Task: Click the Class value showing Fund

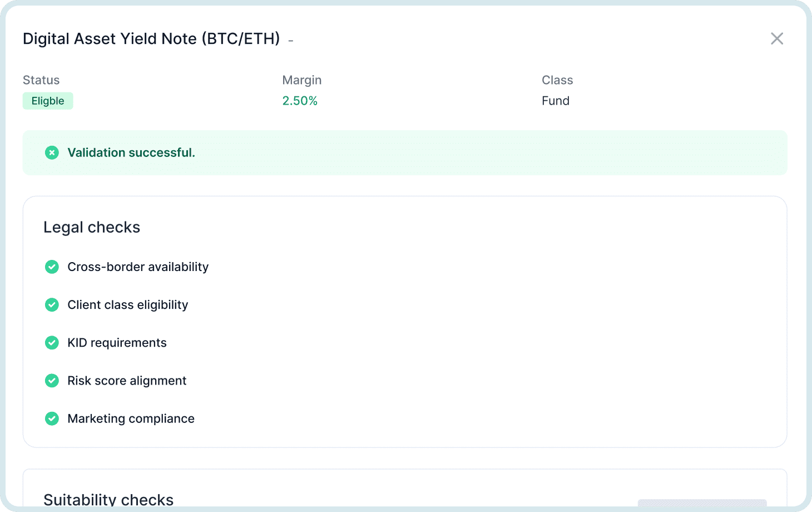Action: click(555, 101)
